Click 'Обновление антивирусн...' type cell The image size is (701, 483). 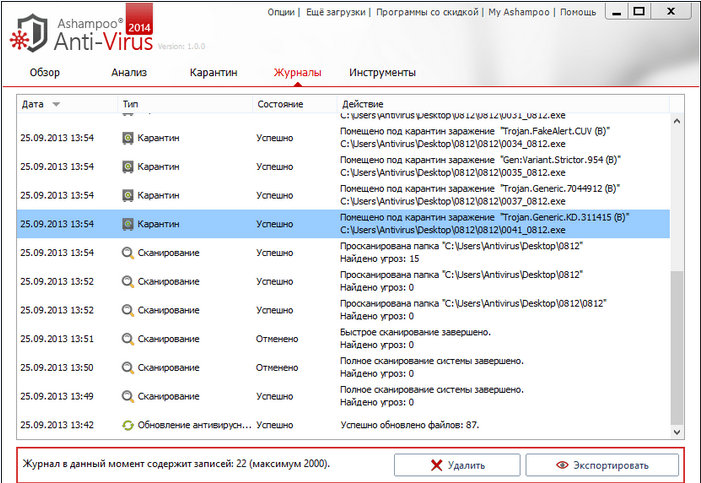click(194, 425)
